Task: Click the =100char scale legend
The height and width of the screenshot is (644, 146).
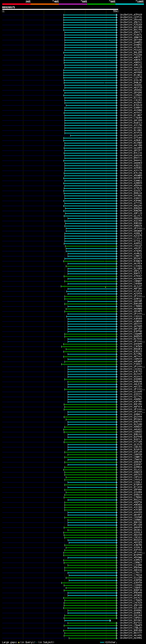Action: pos(108,642)
